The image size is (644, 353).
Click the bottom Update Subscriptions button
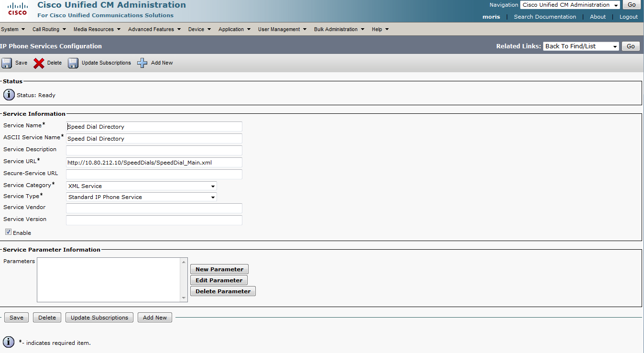(x=99, y=318)
